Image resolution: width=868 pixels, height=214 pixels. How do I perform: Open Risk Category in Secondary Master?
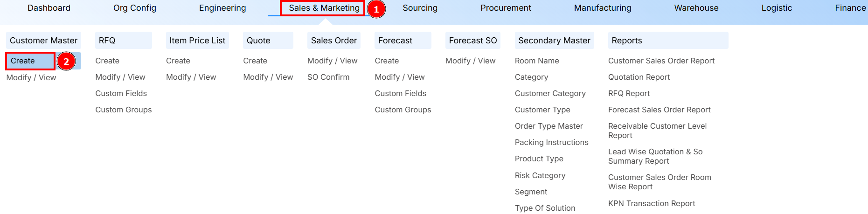(x=540, y=175)
